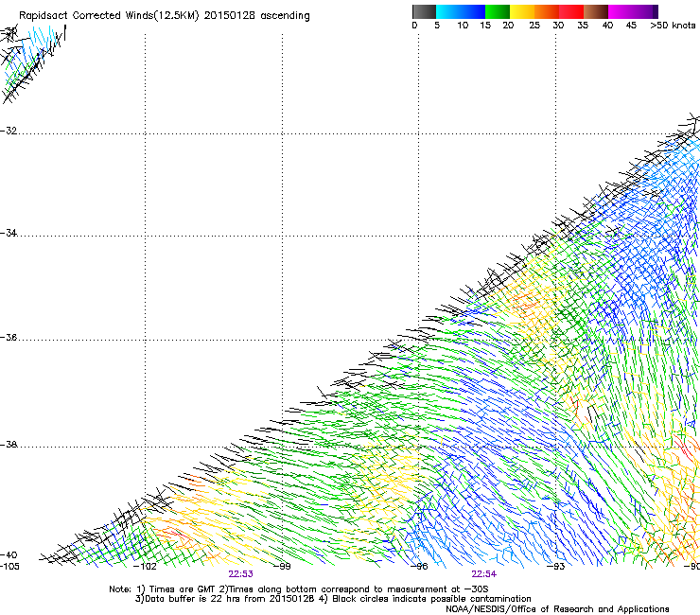The width and height of the screenshot is (700, 615).
Task: Click the cyan-blue 5-15 knots legend segment
Action: (461, 11)
